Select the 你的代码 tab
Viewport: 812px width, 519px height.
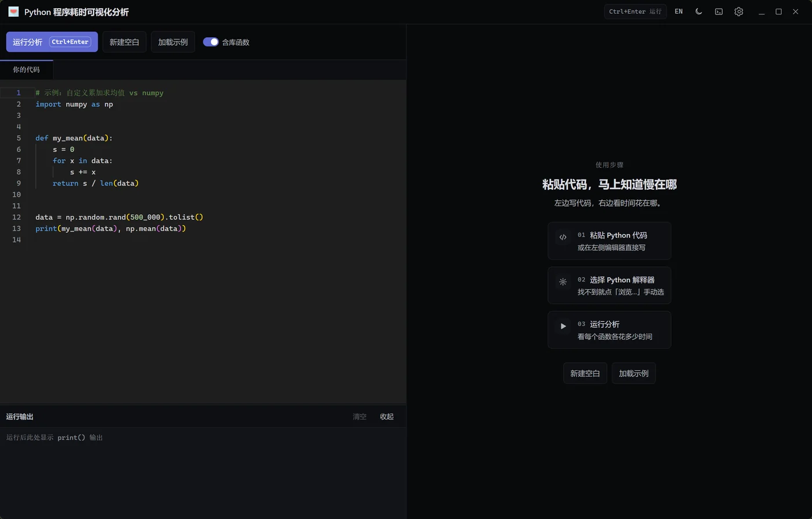pos(27,70)
